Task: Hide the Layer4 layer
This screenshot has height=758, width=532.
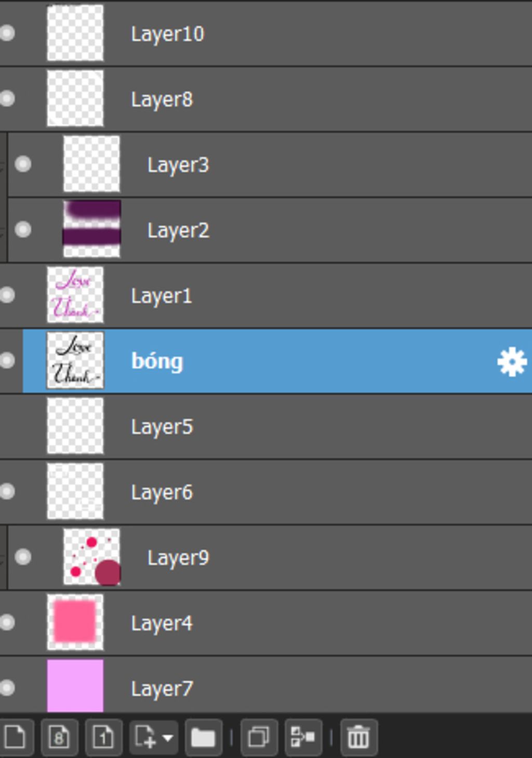Action: coord(7,622)
